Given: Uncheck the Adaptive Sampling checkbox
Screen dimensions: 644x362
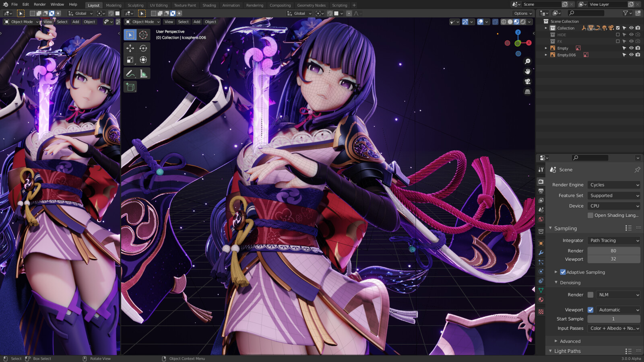Looking at the screenshot, I should 563,272.
